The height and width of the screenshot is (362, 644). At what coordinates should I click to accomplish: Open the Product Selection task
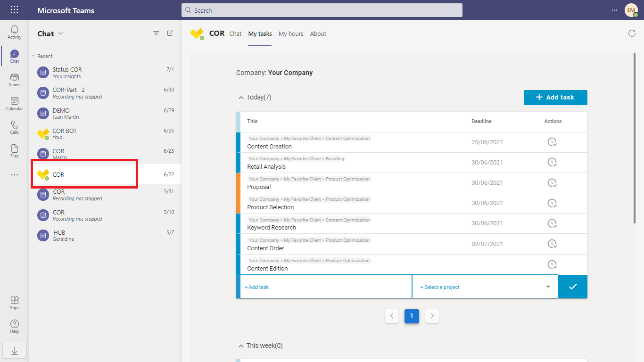click(x=271, y=207)
